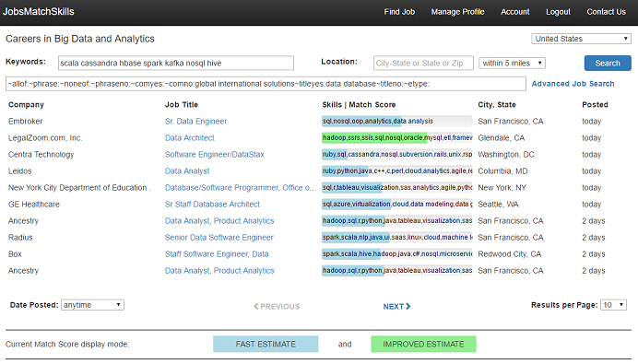Click the GE Healthcare skills match bar
Screen dimensions: 638x364
(397, 205)
